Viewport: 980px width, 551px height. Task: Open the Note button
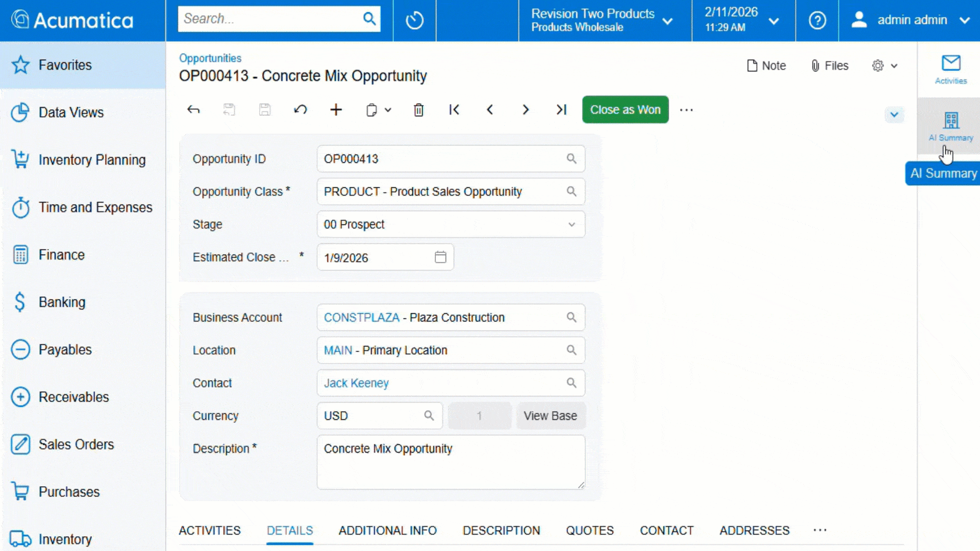point(766,66)
